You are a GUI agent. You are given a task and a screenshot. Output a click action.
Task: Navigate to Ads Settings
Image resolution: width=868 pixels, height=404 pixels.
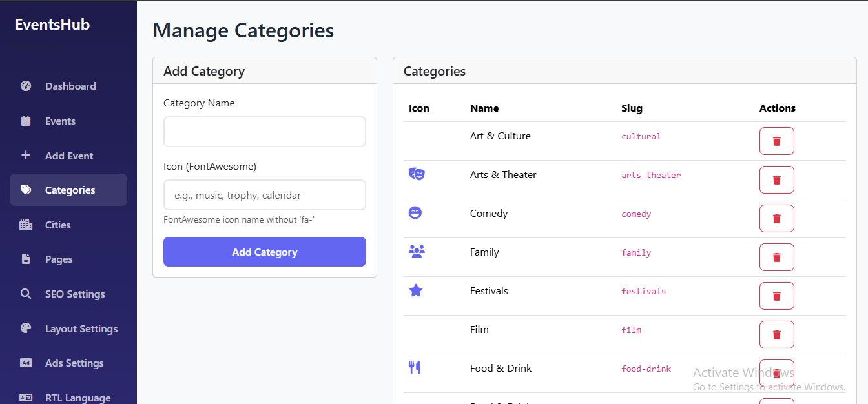[x=74, y=363]
